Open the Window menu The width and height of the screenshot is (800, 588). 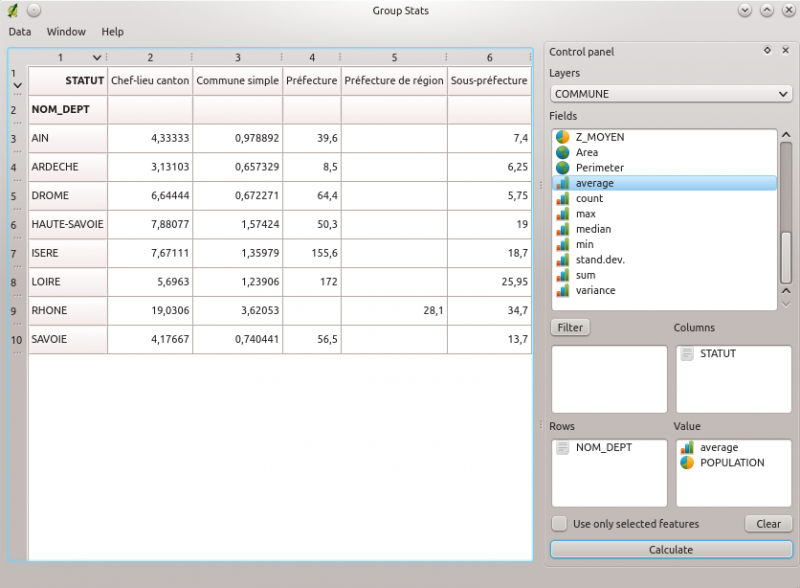(66, 32)
